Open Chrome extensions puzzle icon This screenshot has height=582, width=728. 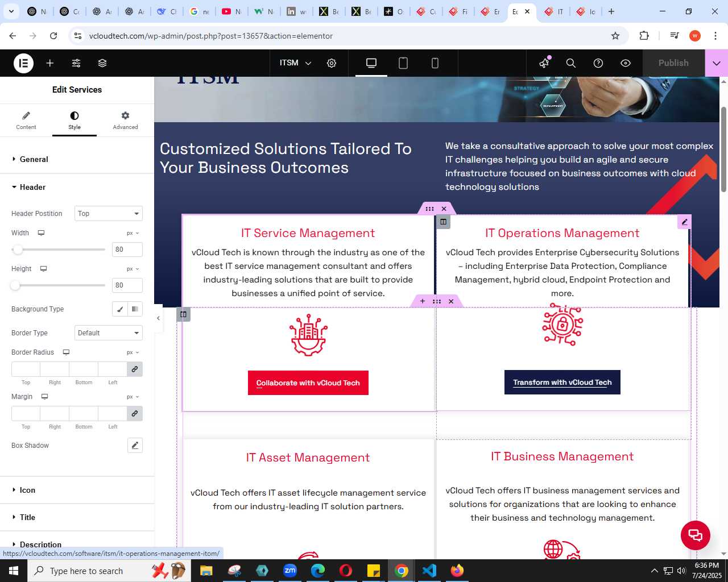coord(644,36)
